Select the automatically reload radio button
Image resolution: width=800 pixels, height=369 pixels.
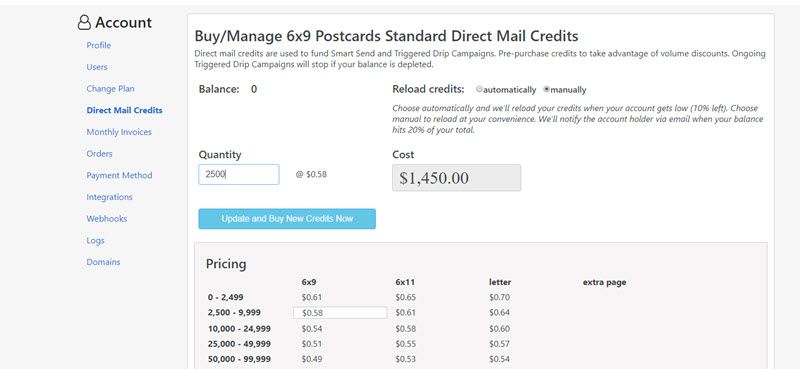(x=479, y=89)
